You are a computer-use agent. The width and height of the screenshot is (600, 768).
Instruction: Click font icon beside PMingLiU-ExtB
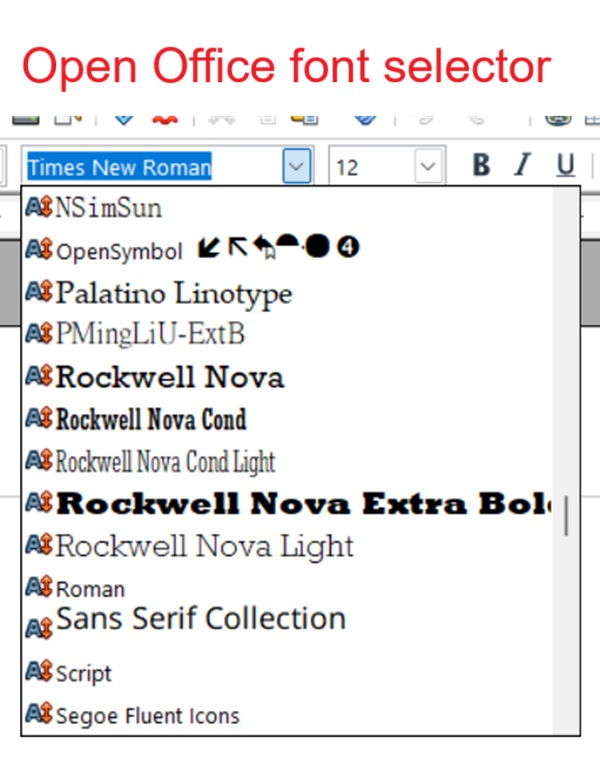[x=39, y=333]
